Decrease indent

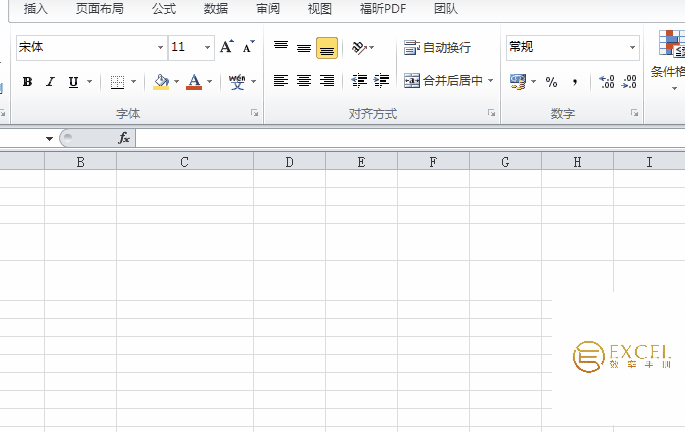(359, 81)
